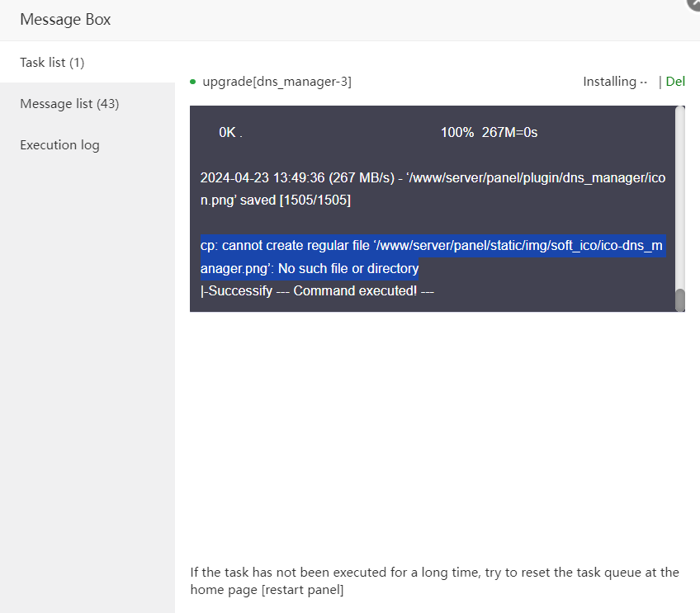
Task: Click the 267M=0s speed text
Action: pos(509,133)
